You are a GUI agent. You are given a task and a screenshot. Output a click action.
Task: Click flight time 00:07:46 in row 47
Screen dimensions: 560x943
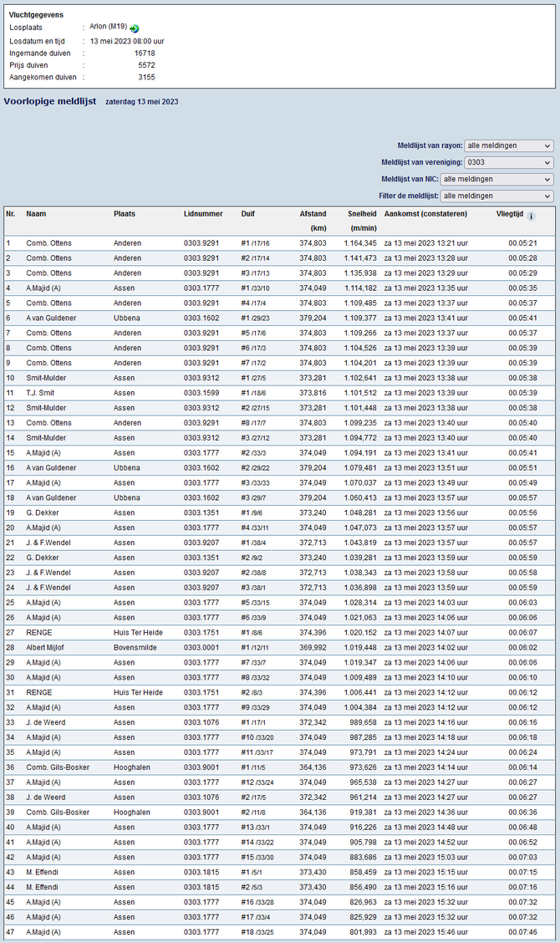[522, 932]
